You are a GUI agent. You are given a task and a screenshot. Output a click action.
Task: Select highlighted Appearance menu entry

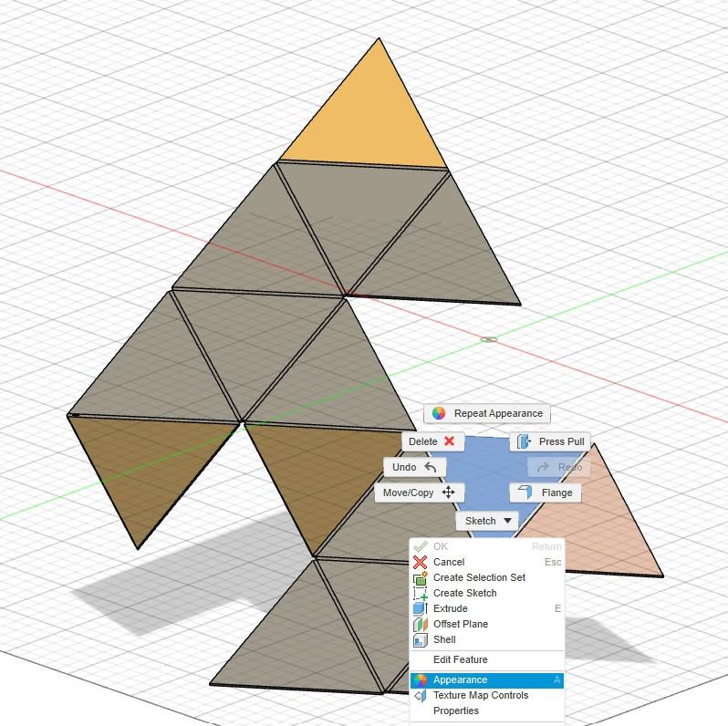(487, 679)
